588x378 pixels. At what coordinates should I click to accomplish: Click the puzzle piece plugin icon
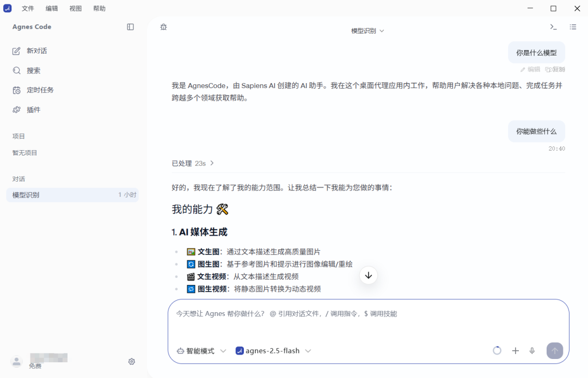point(16,110)
